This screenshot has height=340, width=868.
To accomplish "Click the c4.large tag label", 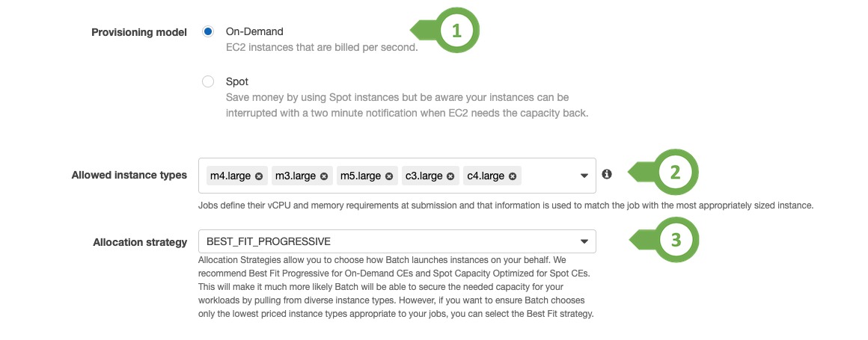I will (486, 176).
